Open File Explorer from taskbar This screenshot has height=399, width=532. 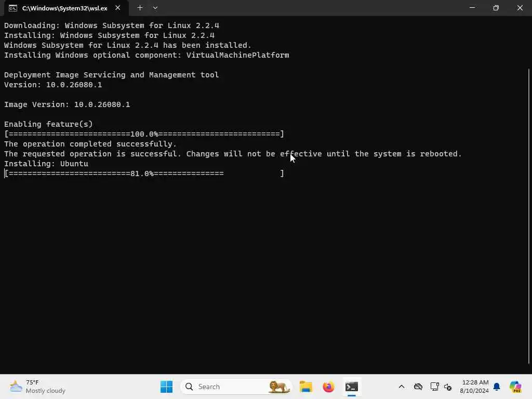[305, 387]
